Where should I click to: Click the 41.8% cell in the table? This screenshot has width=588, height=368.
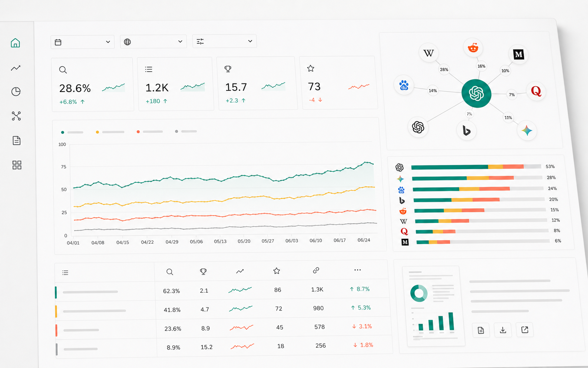[x=172, y=310]
